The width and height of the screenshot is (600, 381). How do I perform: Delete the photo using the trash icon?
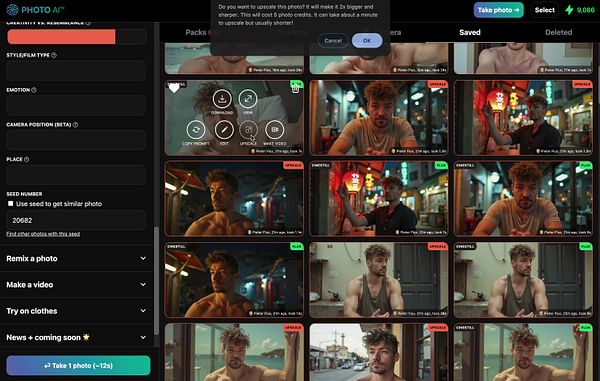[295, 89]
